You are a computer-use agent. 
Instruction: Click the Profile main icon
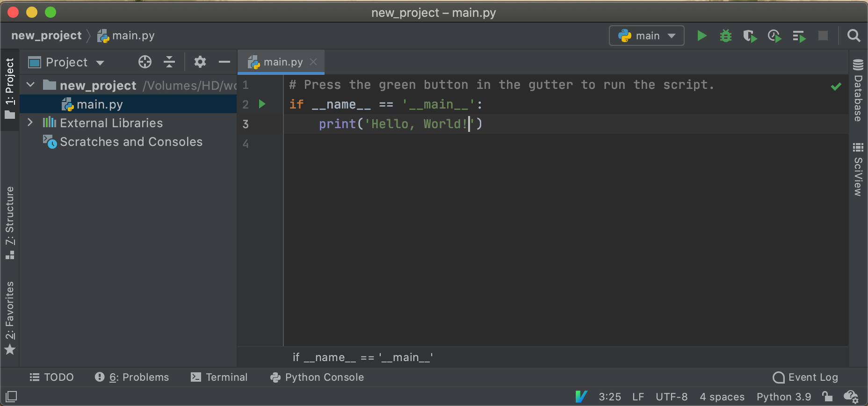774,36
